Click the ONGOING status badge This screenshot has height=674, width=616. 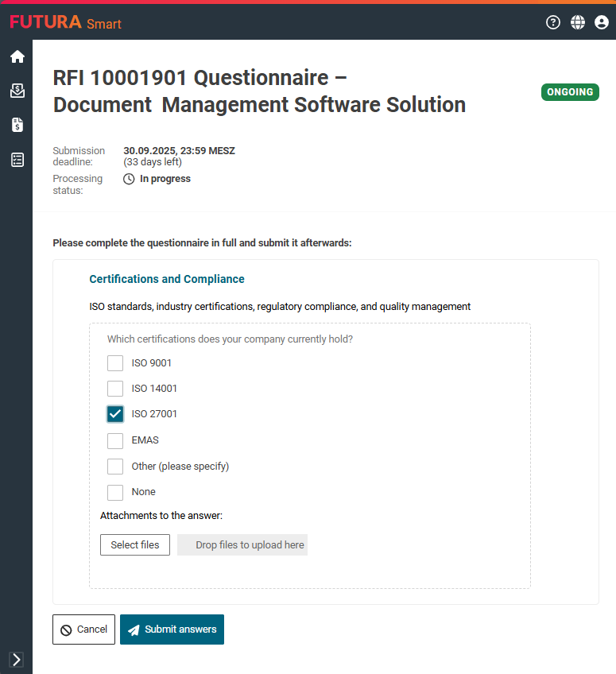pyautogui.click(x=570, y=92)
